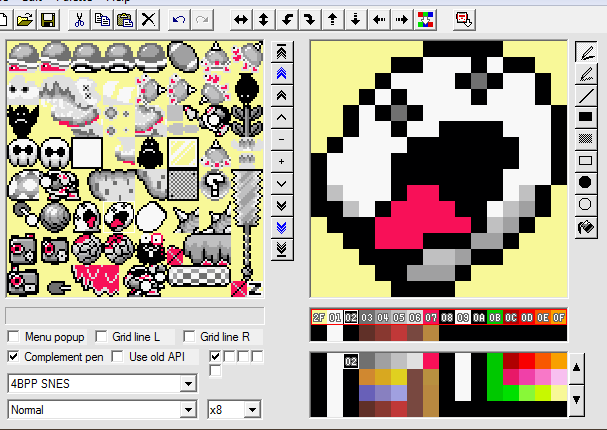The image size is (607, 430).
Task: Delete selection with the X icon
Action: 148,19
